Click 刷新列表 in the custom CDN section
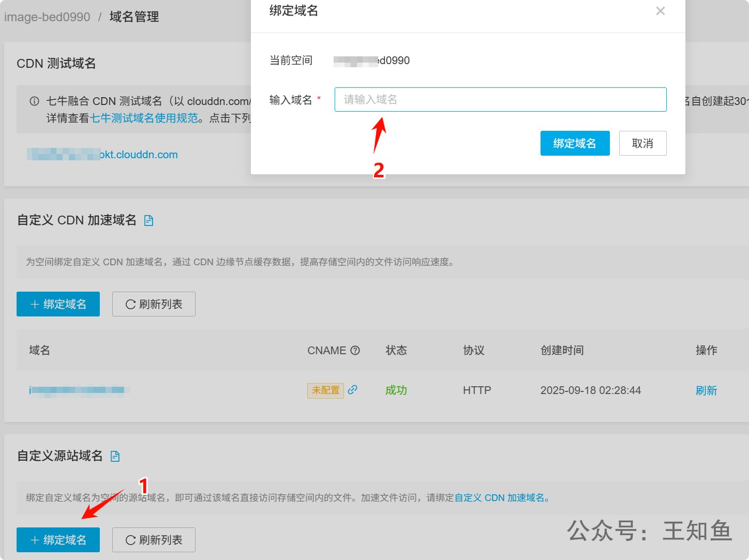749x560 pixels. 154,304
